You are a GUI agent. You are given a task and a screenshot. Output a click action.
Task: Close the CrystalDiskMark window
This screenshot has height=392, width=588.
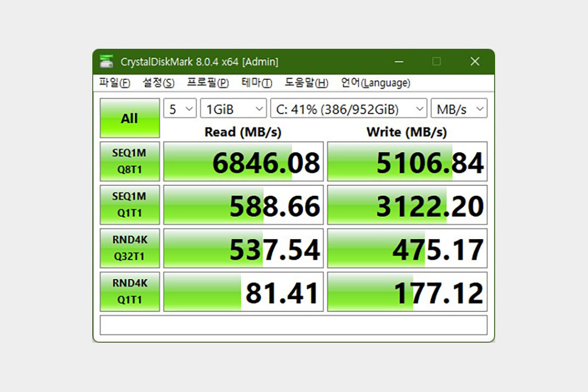click(x=475, y=62)
